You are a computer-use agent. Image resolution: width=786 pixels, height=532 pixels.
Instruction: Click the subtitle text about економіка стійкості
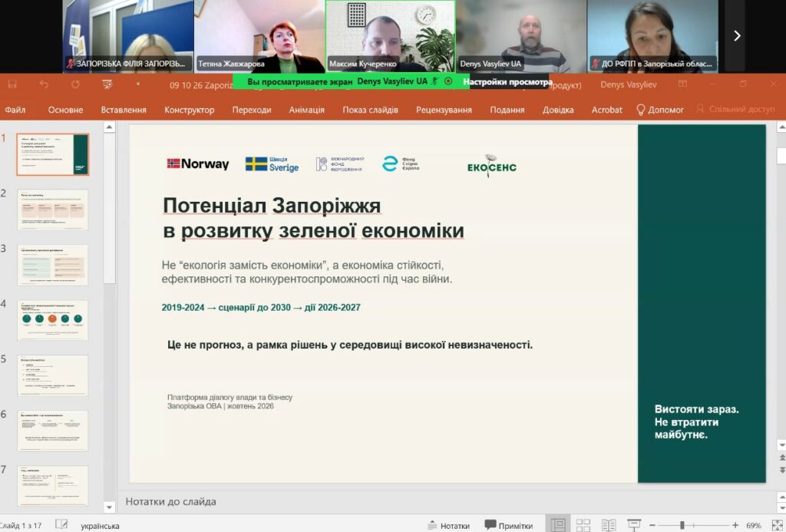click(x=307, y=272)
